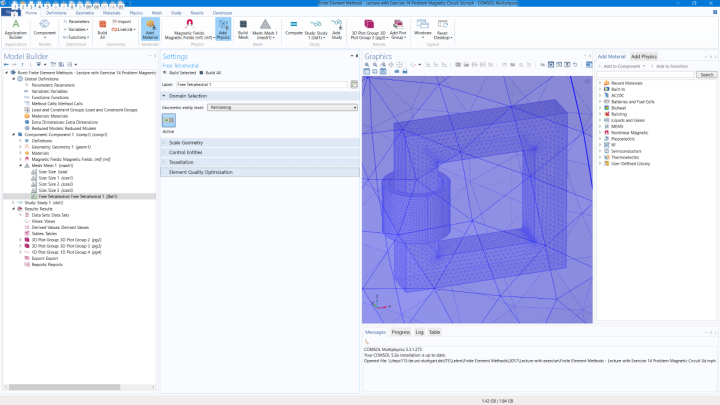Click Import in Geometry group

pos(122,22)
